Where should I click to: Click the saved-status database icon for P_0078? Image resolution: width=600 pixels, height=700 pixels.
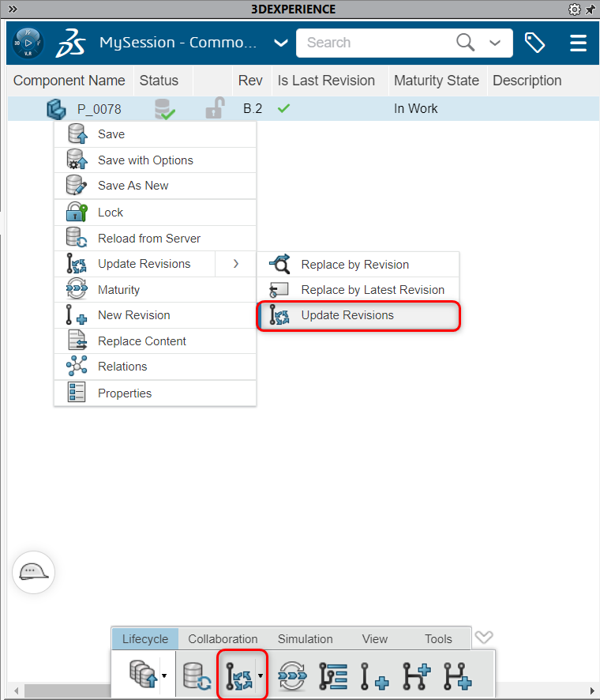coord(164,109)
